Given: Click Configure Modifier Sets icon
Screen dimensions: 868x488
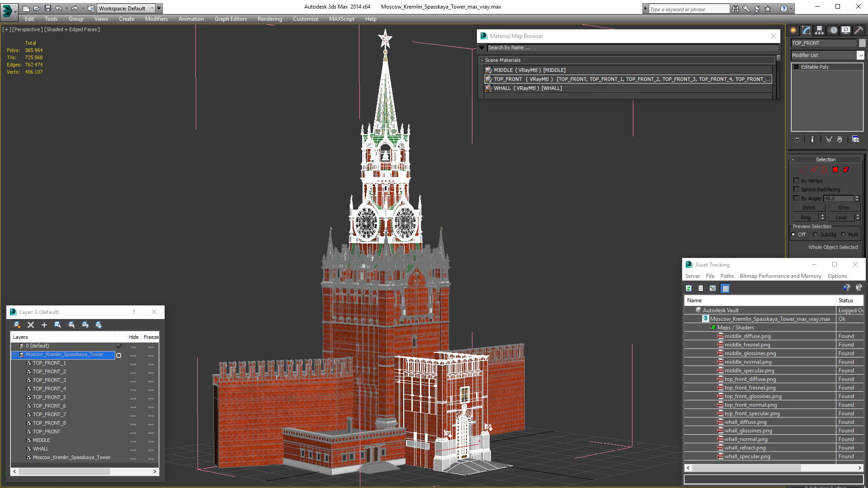Looking at the screenshot, I should [x=856, y=139].
